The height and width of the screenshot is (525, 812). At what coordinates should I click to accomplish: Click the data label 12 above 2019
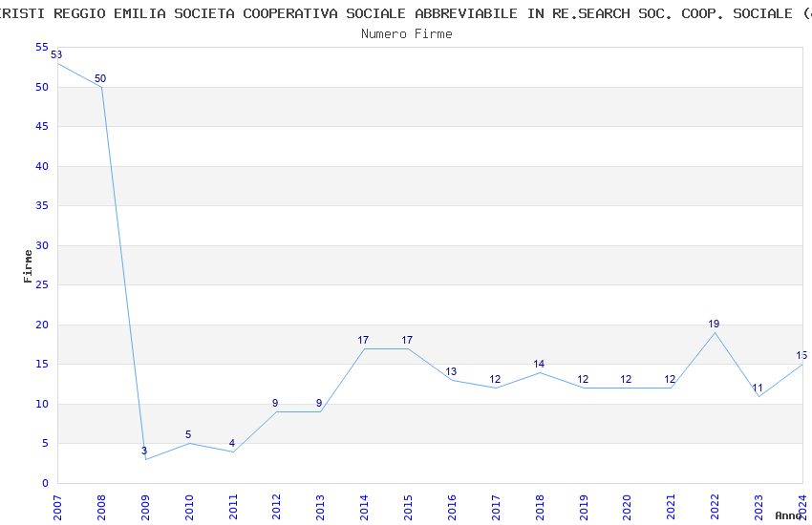(583, 379)
